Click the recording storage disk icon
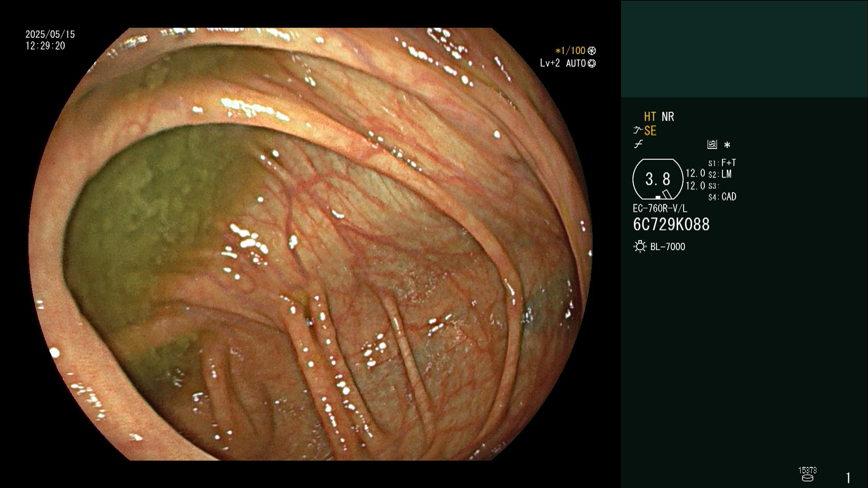This screenshot has height=488, width=868. click(807, 478)
